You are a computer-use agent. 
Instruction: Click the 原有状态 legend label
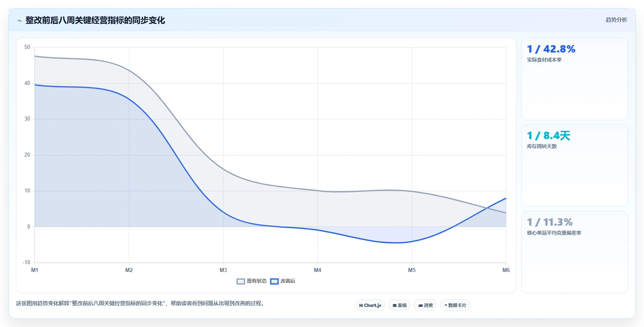256,281
